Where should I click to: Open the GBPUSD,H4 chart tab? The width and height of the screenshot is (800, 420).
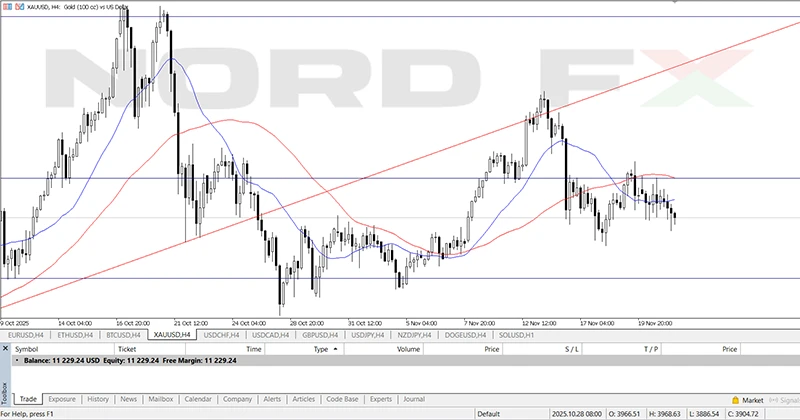click(x=320, y=335)
